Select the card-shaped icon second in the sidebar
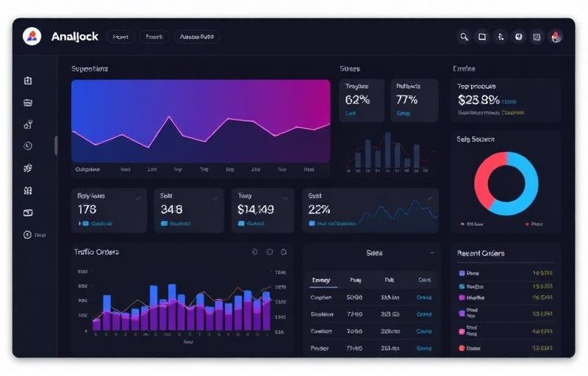588x376 pixels. 28,103
